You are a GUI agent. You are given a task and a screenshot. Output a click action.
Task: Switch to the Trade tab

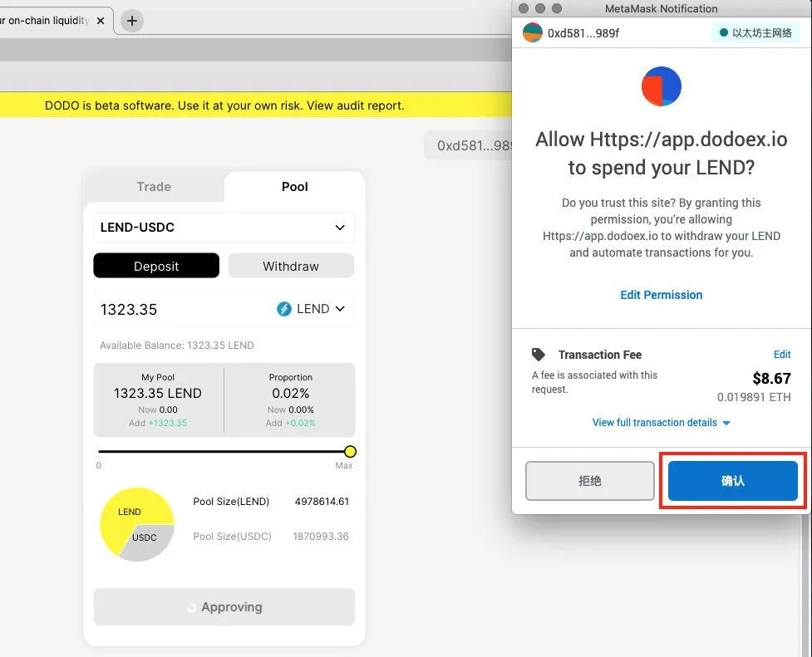154,187
